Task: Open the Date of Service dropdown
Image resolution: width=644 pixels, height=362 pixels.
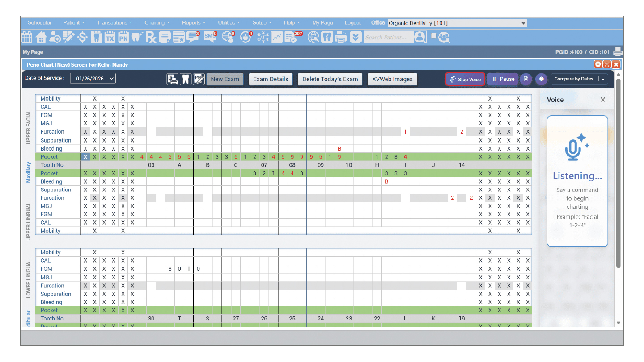Action: click(93, 78)
